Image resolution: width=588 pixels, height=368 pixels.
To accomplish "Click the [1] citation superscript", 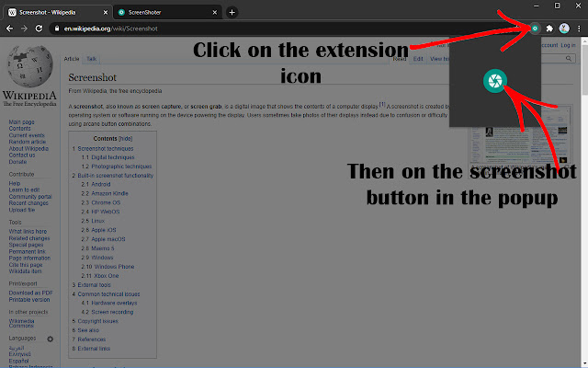I will [382, 104].
